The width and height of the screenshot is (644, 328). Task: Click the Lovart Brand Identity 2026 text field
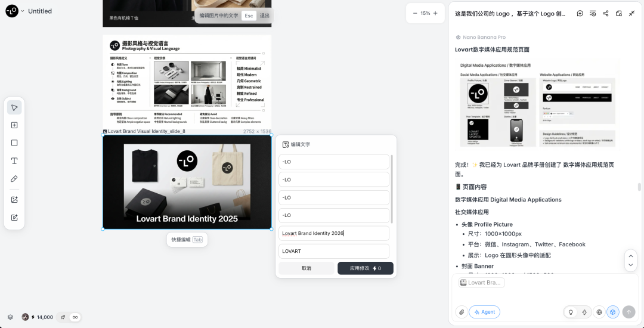tap(333, 233)
